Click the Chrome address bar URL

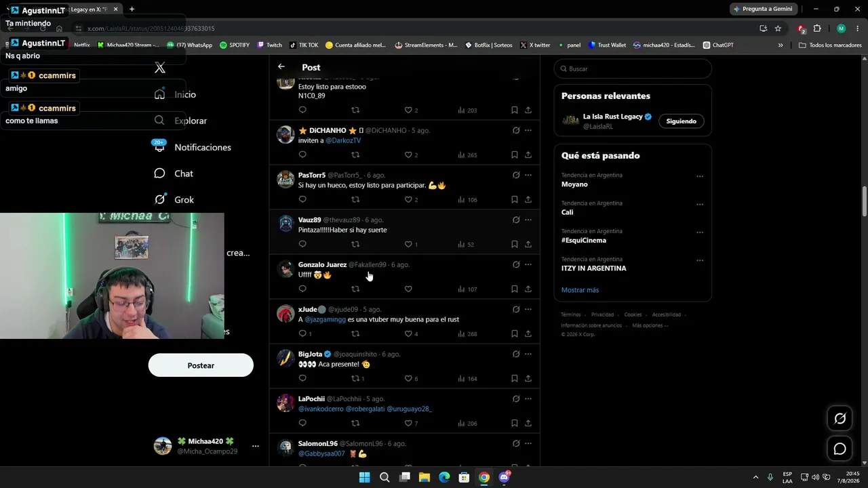point(151,28)
